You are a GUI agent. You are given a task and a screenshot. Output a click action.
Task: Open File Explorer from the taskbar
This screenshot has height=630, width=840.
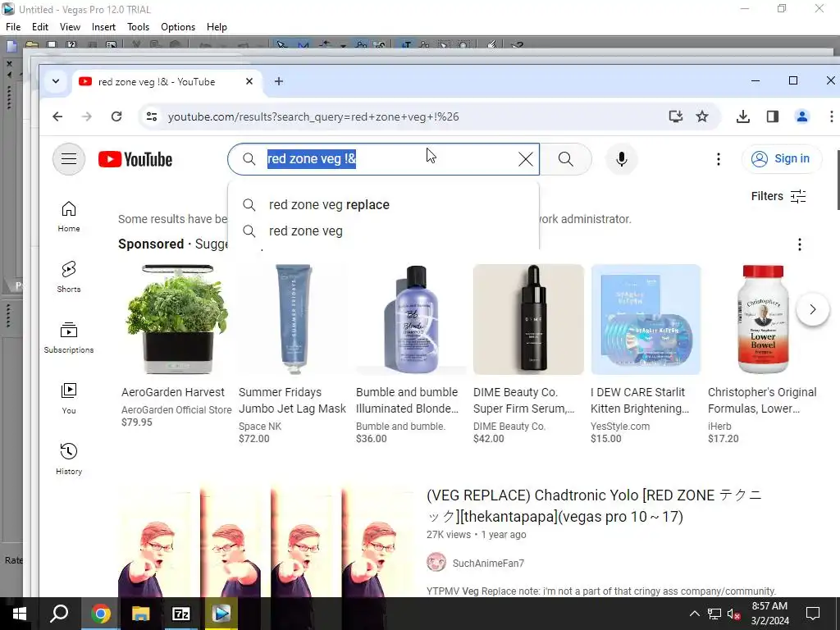click(140, 614)
